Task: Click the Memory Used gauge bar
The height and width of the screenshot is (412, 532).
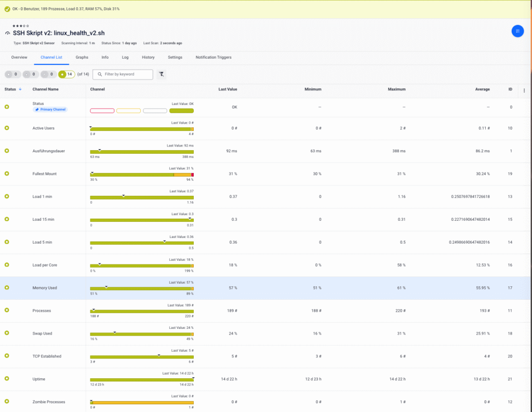Action: [142, 289]
